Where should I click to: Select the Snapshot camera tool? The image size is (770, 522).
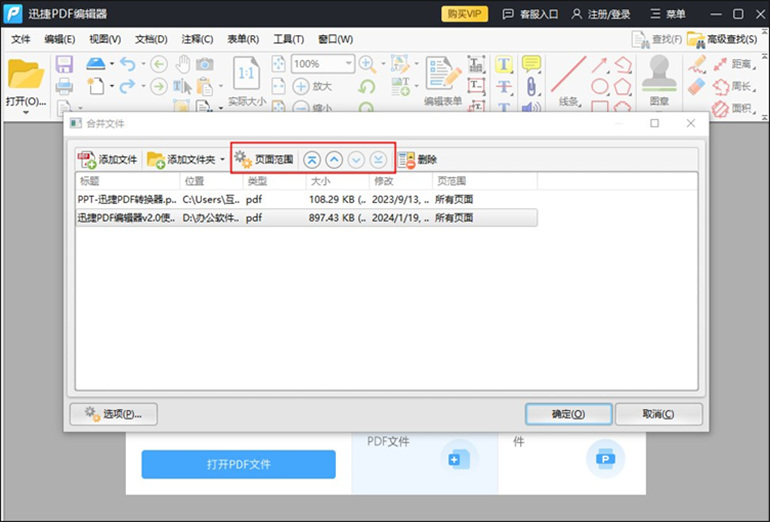tap(205, 64)
